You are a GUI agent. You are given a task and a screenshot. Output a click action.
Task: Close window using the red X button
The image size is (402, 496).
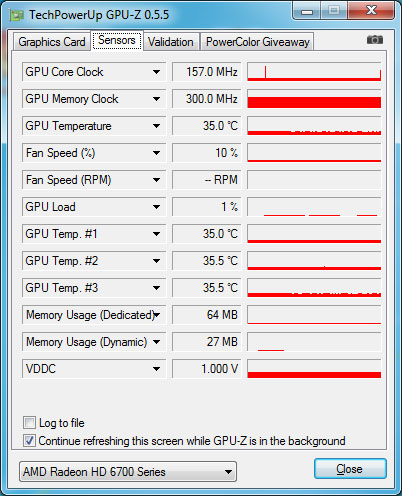click(x=371, y=11)
